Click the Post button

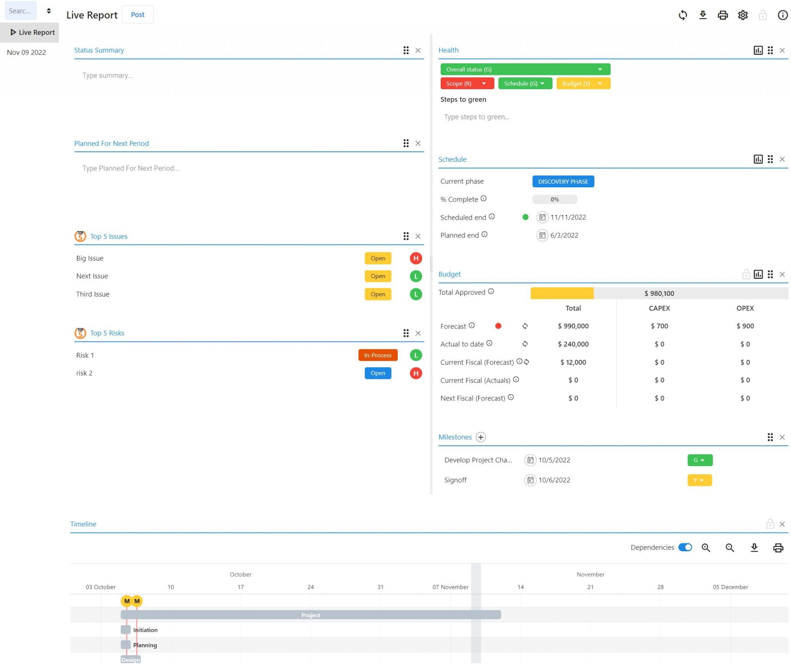pyautogui.click(x=137, y=14)
